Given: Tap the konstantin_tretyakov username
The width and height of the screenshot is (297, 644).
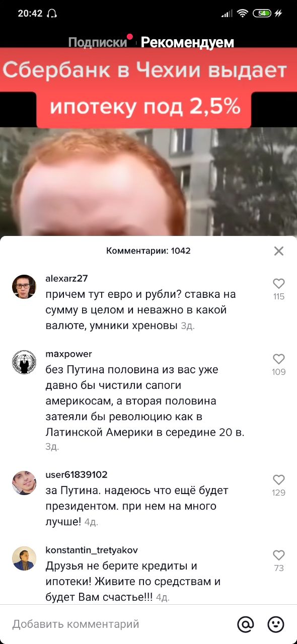Looking at the screenshot, I should click(x=92, y=550).
